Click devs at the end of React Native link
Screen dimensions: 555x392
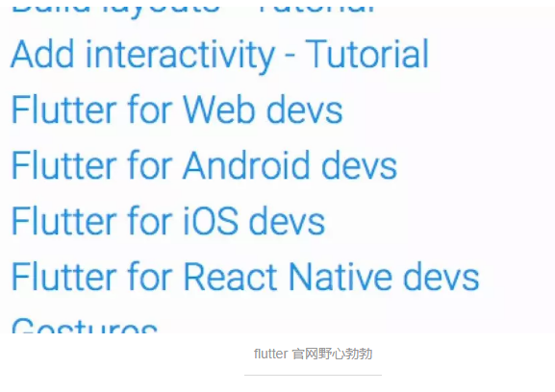point(441,277)
